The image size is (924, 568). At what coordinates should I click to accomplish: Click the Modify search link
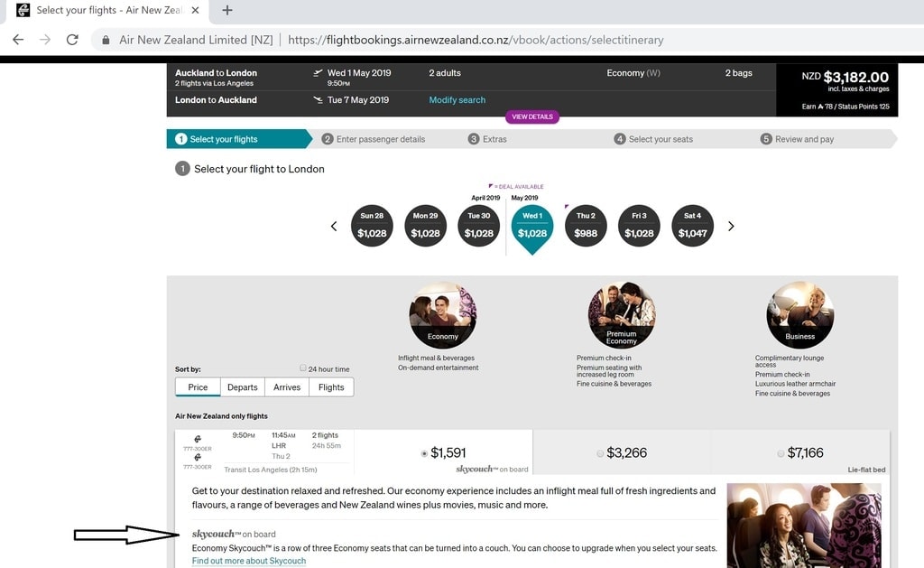tap(457, 99)
